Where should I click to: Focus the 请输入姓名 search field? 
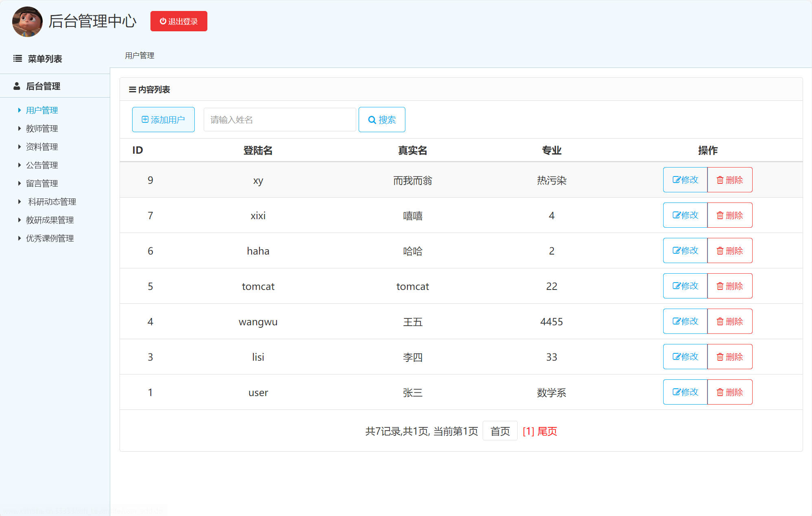point(280,120)
